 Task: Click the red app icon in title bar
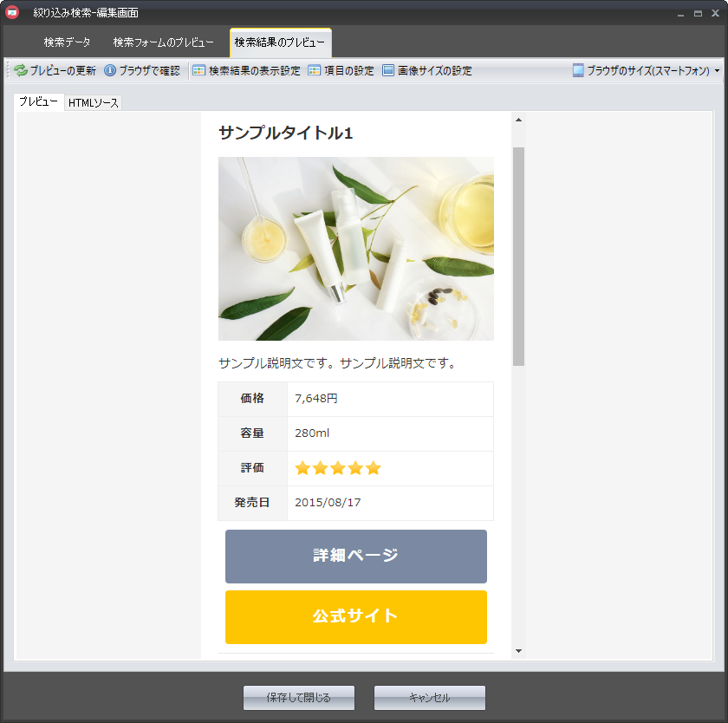(12, 12)
